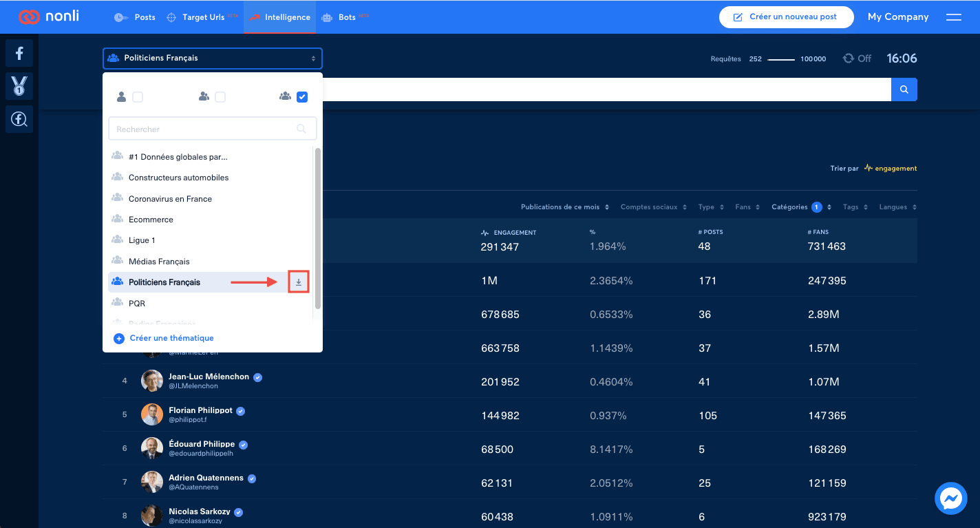Open the Publications de ce mois filter

click(564, 207)
